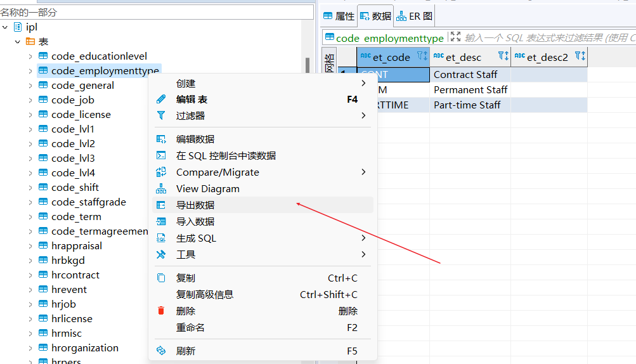The width and height of the screenshot is (636, 364).
Task: Click the expand panel icon next to table name
Action: click(455, 37)
